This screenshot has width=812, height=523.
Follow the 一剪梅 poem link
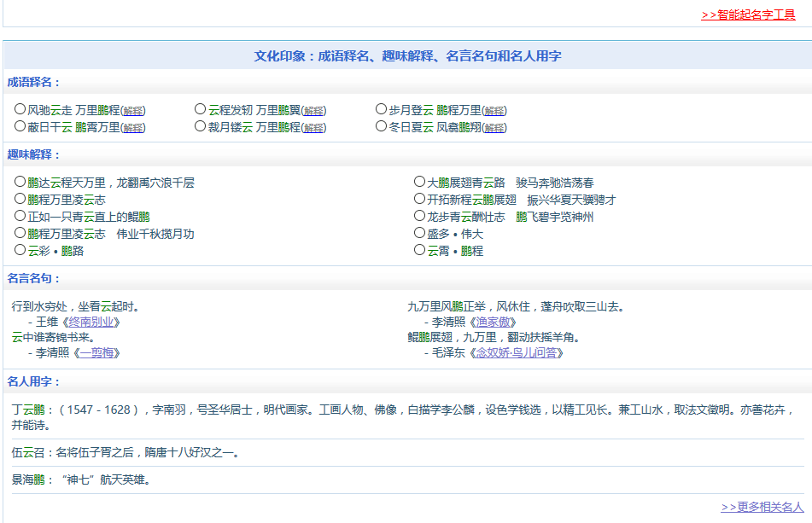[x=96, y=352]
